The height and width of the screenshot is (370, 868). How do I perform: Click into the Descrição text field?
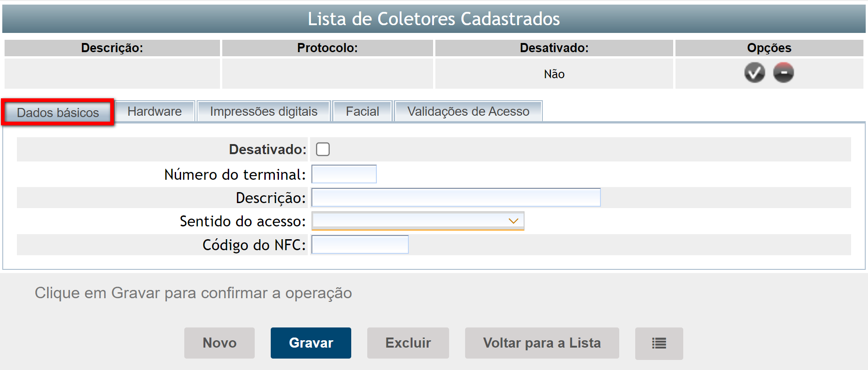[x=455, y=198]
